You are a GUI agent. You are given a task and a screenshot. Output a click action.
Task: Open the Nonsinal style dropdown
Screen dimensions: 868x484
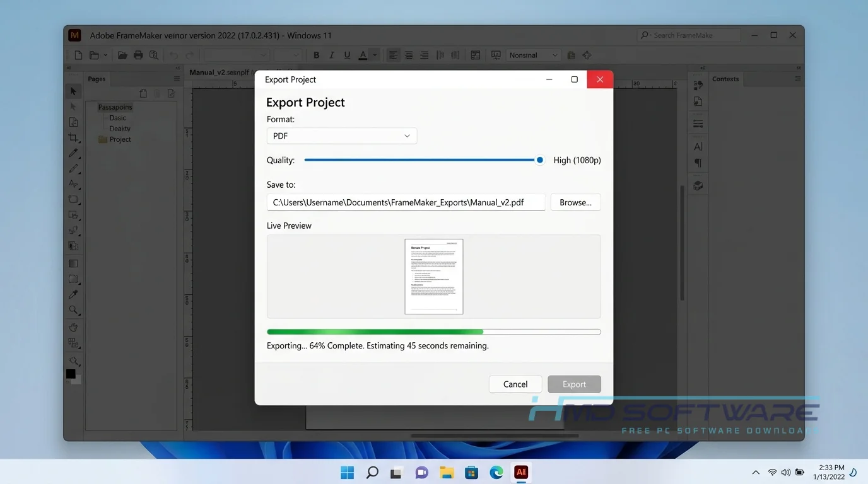(534, 55)
